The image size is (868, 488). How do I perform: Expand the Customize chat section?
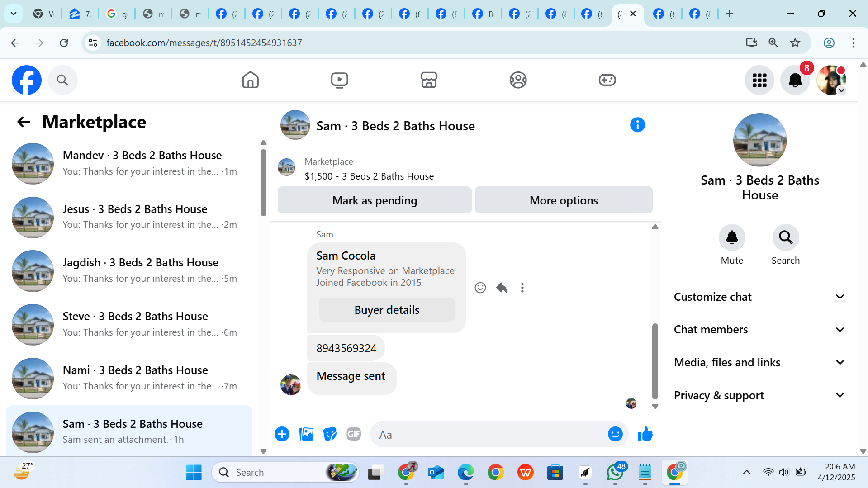point(759,297)
